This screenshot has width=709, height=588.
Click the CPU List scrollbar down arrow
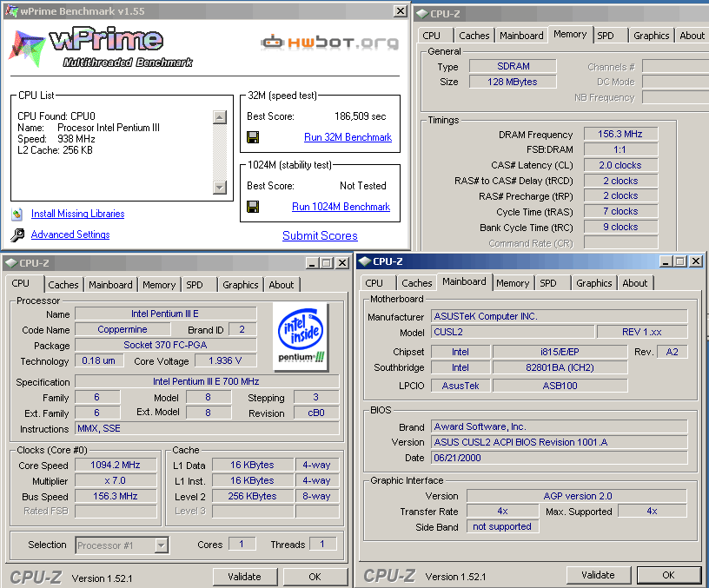tap(219, 187)
